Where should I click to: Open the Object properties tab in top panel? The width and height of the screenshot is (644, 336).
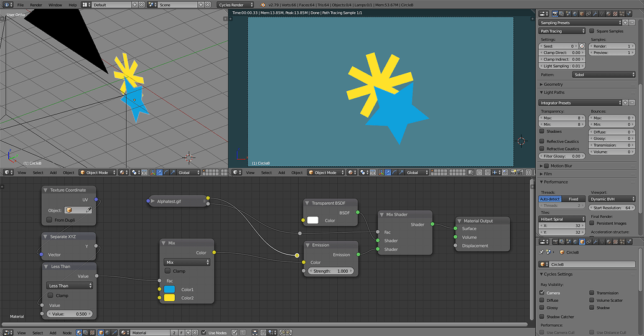tap(582, 14)
